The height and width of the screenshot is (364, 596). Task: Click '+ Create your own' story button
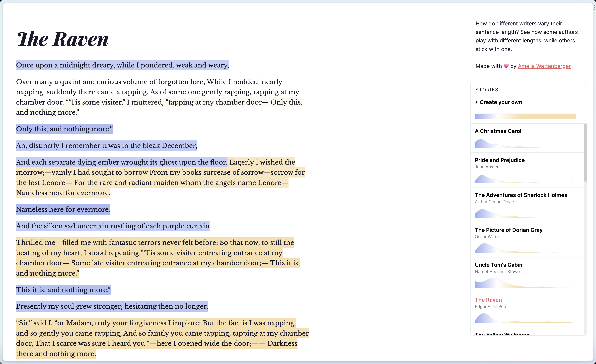(x=498, y=102)
